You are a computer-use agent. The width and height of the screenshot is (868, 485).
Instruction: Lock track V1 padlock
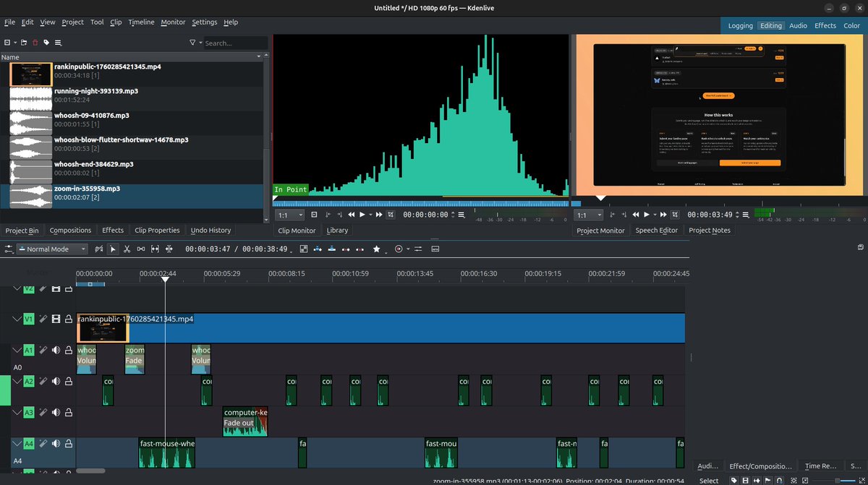click(69, 319)
